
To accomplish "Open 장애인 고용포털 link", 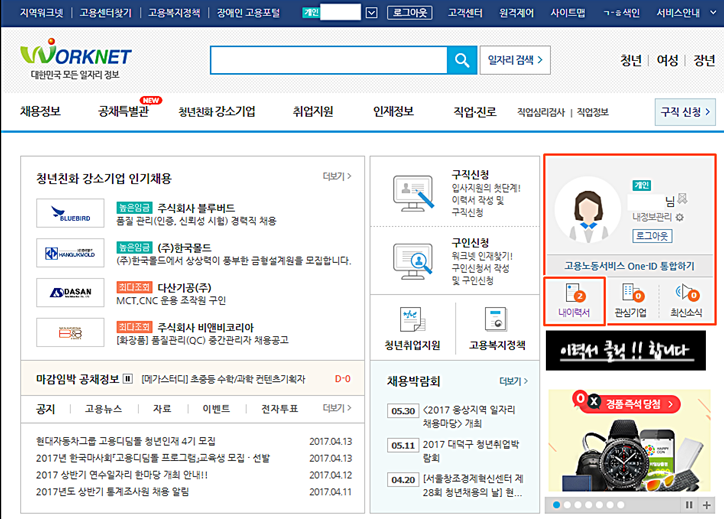I will (x=248, y=12).
